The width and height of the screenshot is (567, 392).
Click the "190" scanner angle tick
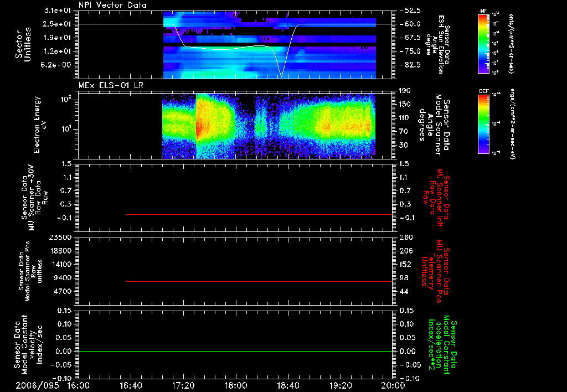point(405,91)
